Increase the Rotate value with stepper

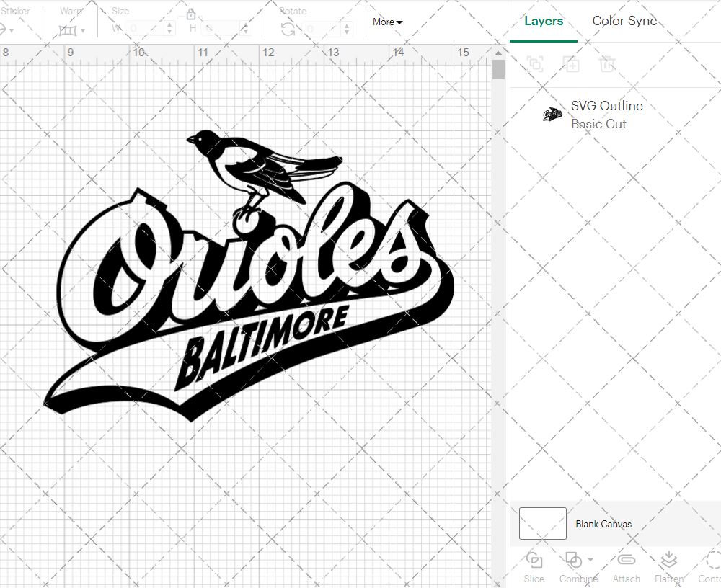pos(350,24)
